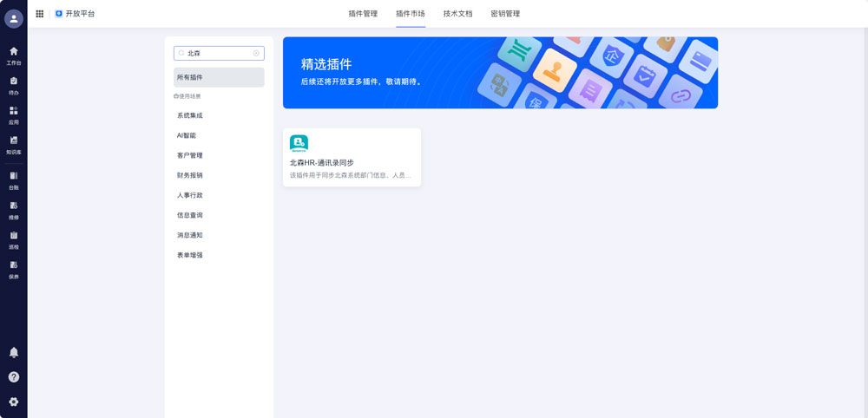This screenshot has height=418, width=868.
Task: Click the notification bell icon
Action: 13,352
